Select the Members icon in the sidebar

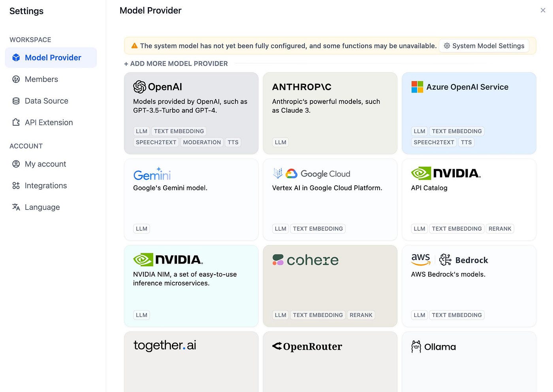(x=16, y=79)
